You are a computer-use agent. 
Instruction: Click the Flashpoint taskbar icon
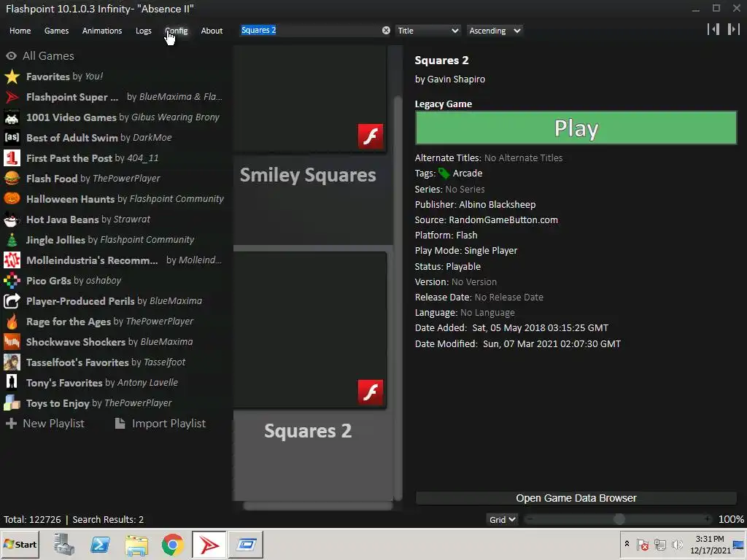coord(209,545)
